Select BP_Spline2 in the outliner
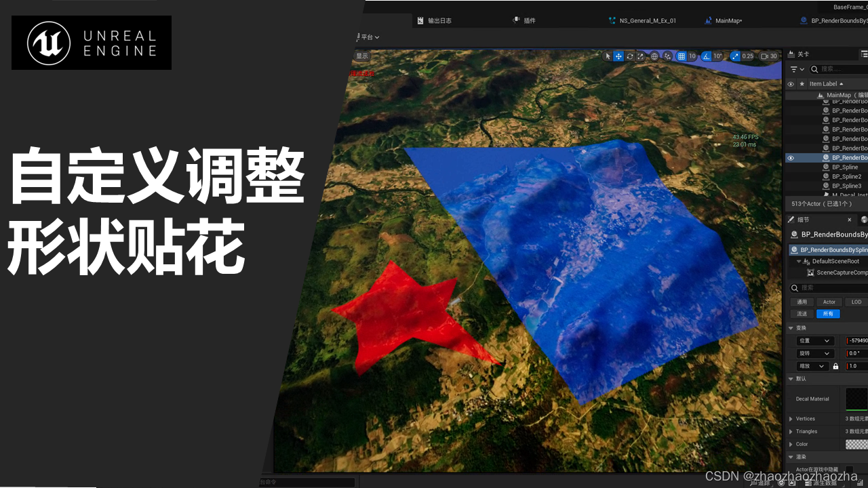 846,177
